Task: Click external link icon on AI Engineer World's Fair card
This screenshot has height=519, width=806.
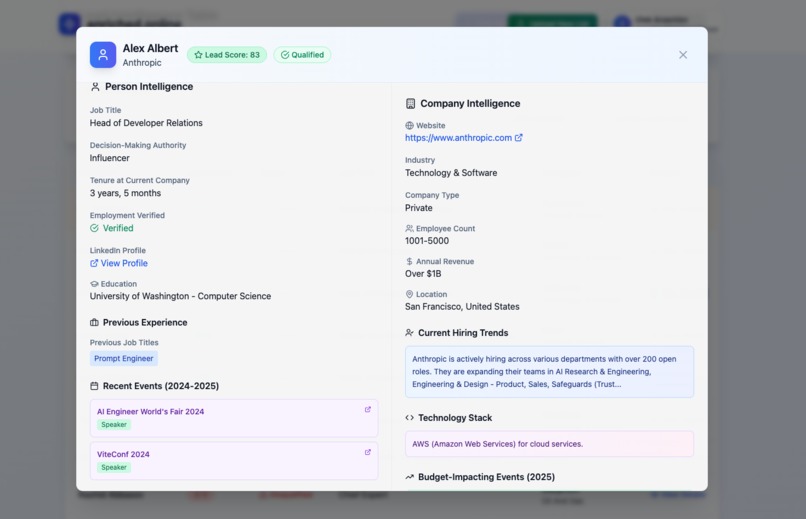Action: [x=368, y=410]
